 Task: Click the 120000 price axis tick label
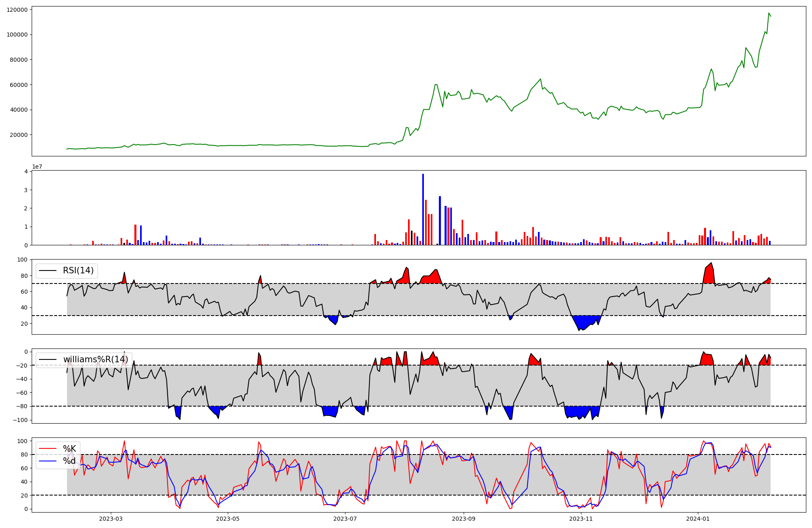[17, 10]
